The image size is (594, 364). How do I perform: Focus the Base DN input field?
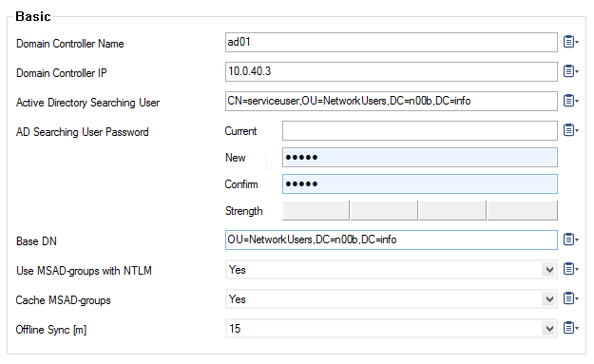pos(392,239)
